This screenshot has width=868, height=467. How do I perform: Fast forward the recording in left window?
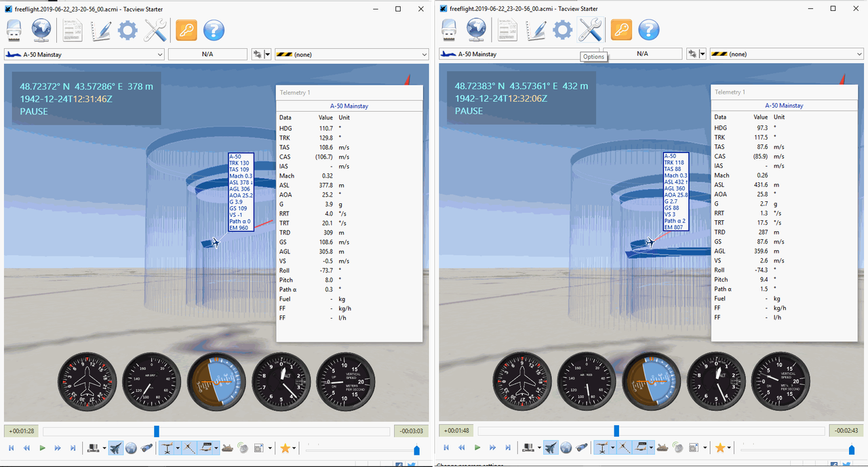point(58,448)
